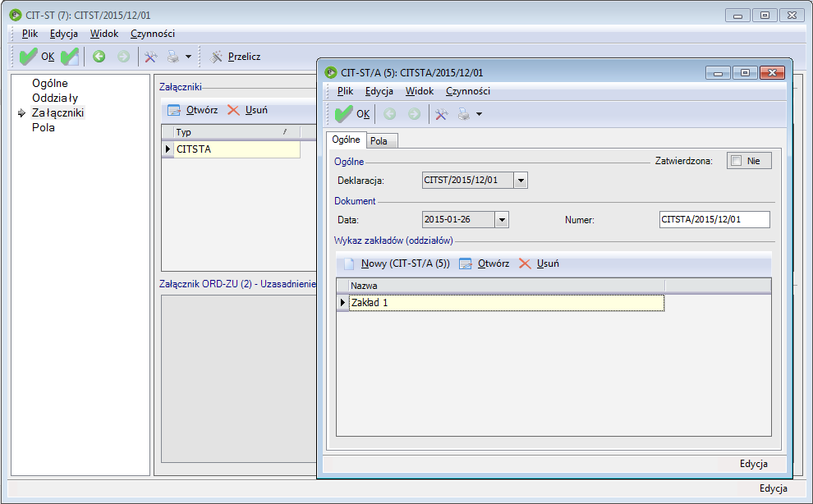Viewport: 813px width, 504px height.
Task: Select Pola in left navigation
Action: [43, 127]
